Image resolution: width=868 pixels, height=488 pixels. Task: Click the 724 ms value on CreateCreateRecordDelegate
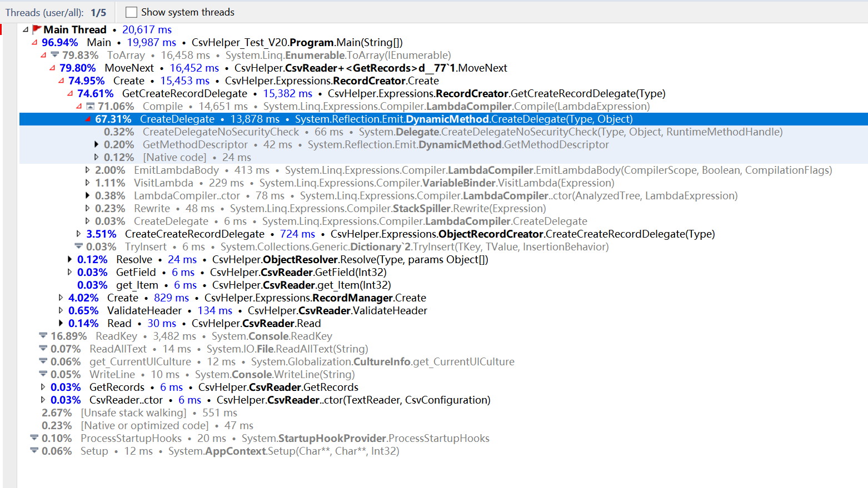(297, 234)
